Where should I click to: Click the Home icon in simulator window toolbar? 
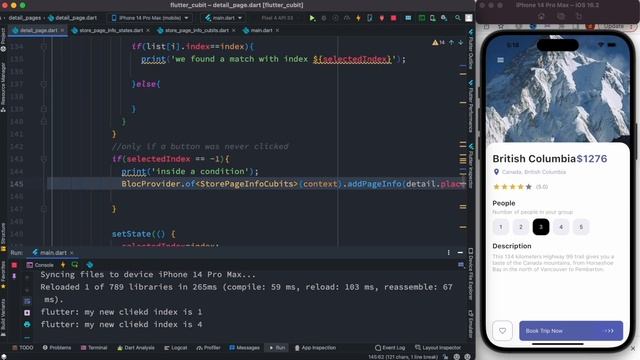pos(541,16)
